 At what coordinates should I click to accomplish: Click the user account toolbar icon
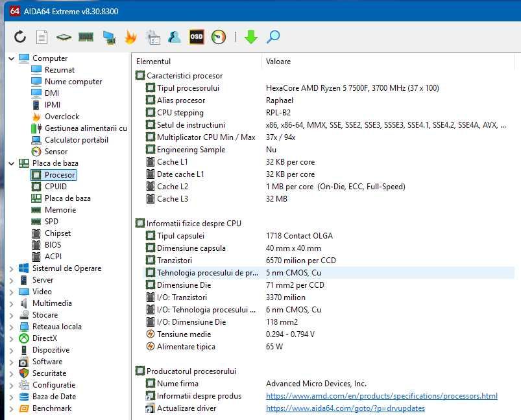click(x=175, y=37)
